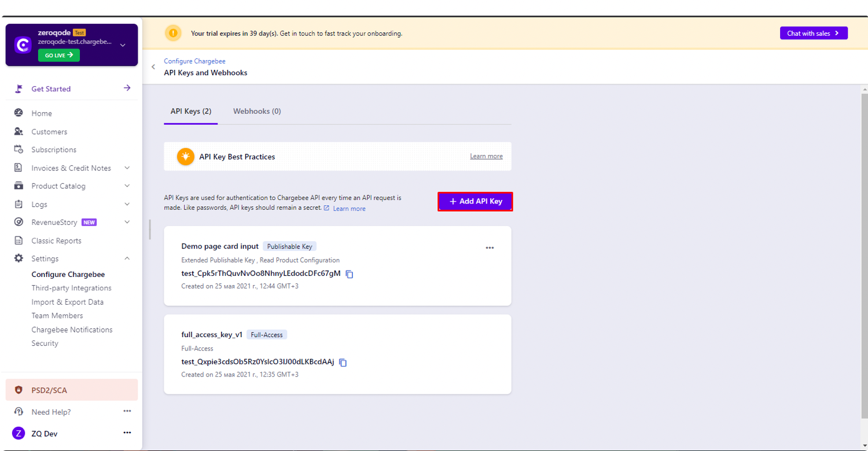Open Third-party Integrations
868x451 pixels.
pos(71,289)
